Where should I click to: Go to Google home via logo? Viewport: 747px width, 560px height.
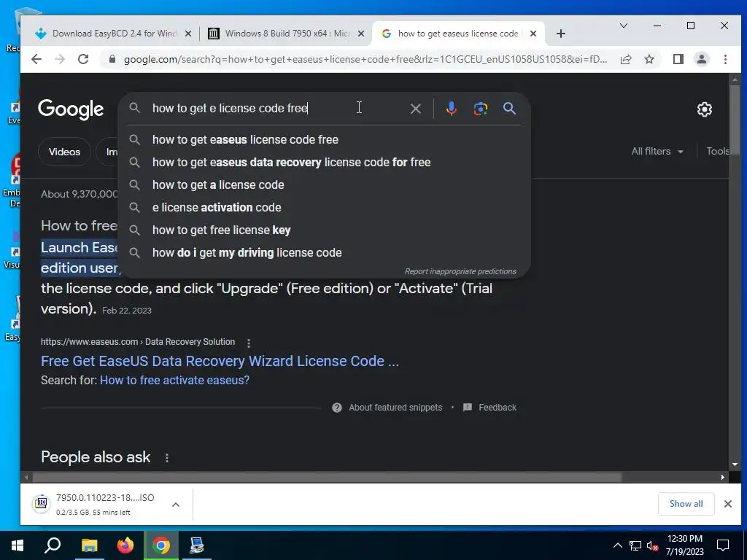pos(71,109)
